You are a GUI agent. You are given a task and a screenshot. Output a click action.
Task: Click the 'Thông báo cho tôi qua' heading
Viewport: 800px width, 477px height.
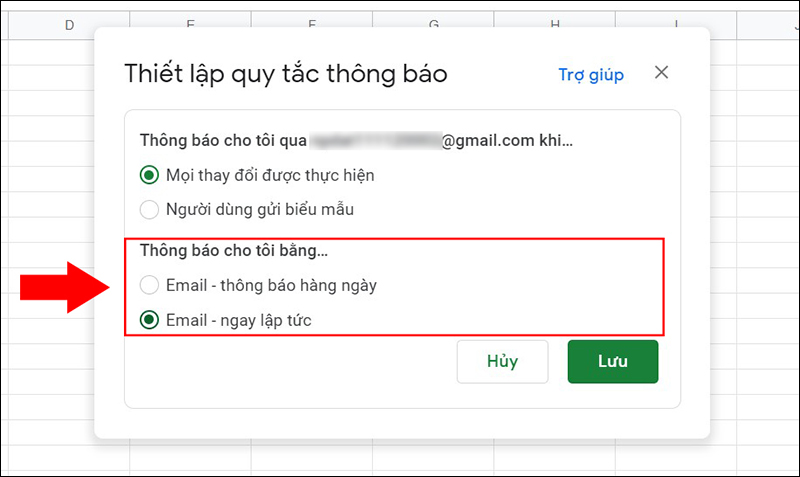pyautogui.click(x=222, y=141)
